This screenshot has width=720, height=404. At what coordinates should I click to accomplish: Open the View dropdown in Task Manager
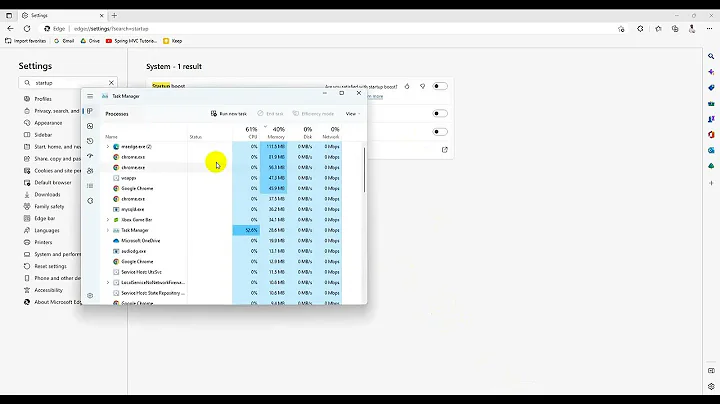353,113
